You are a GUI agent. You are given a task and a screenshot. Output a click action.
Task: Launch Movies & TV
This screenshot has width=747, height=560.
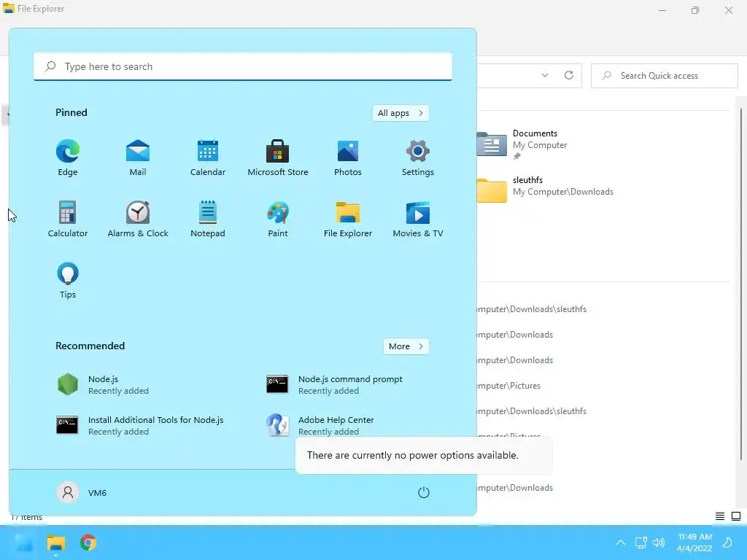tap(418, 219)
